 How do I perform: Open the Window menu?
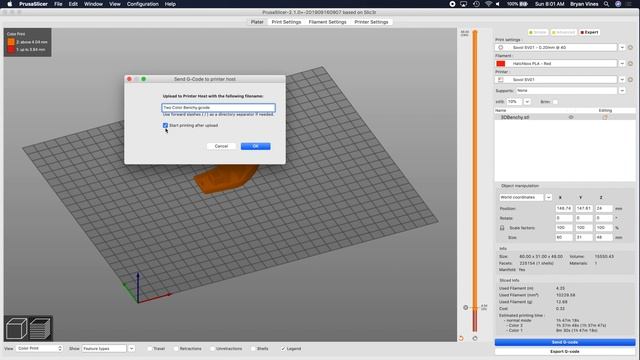93,4
